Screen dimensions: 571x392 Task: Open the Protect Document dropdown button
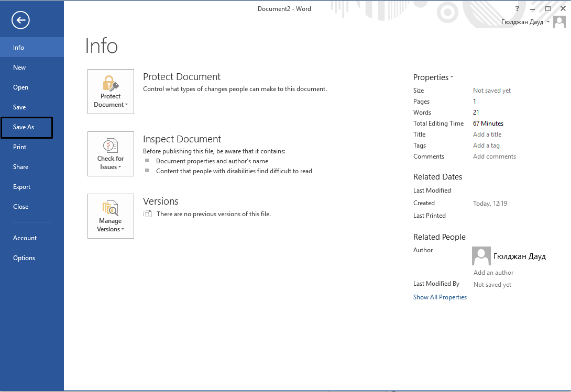[x=111, y=92]
